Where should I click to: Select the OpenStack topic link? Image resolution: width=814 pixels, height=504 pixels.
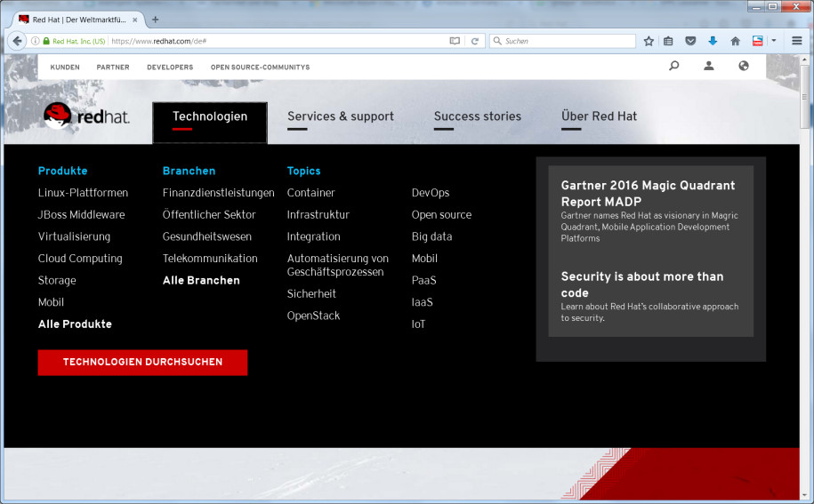313,316
